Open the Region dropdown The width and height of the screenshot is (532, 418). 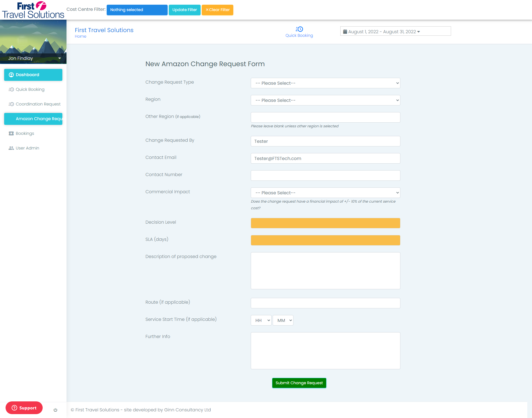point(325,100)
